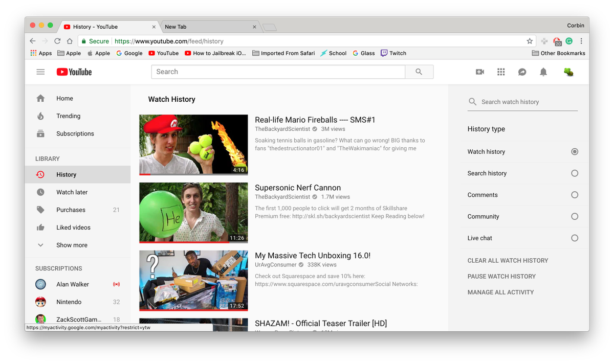Open the hamburger navigation menu

pyautogui.click(x=40, y=72)
